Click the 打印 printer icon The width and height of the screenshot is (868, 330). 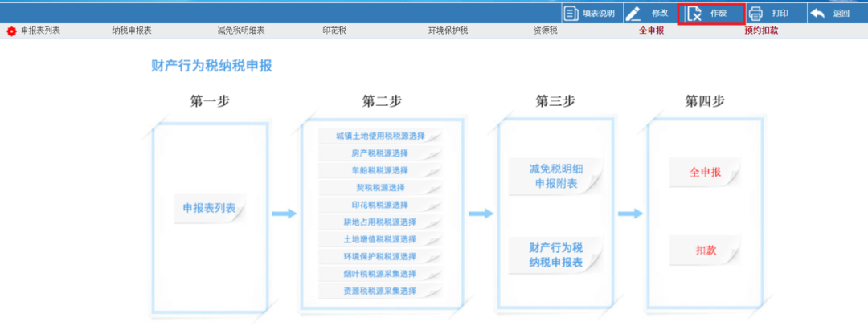755,14
